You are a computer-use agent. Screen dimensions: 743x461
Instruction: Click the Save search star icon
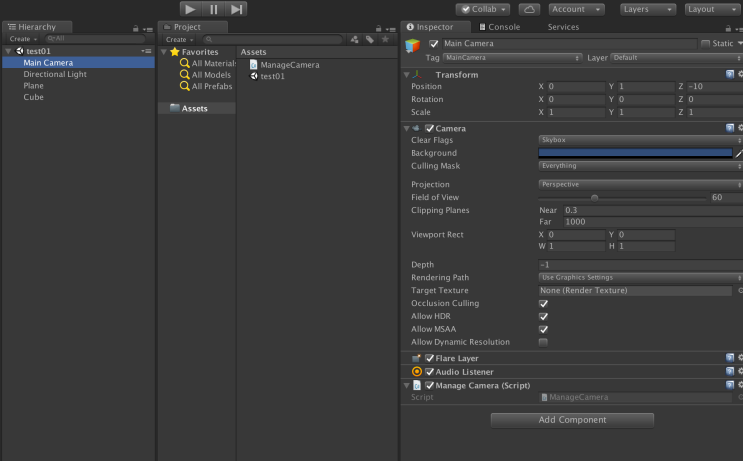pyautogui.click(x=385, y=39)
